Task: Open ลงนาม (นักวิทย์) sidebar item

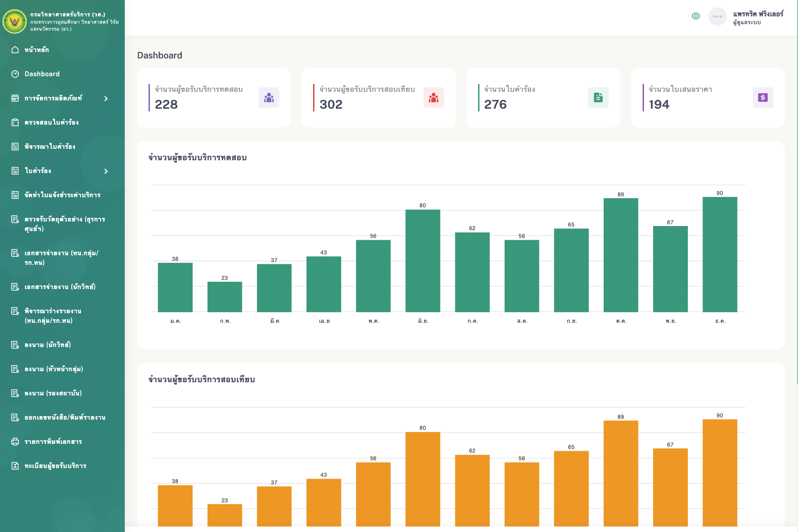Action: 48,345
